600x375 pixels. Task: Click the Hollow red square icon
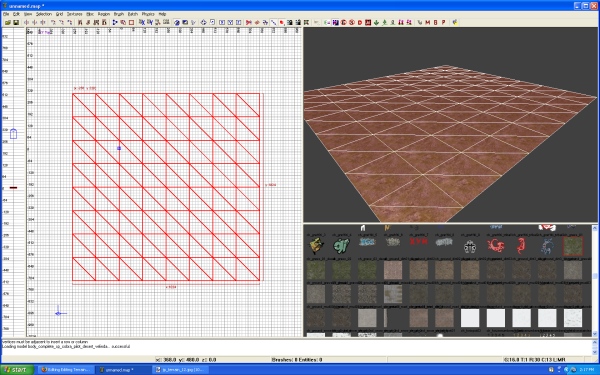click(x=131, y=23)
